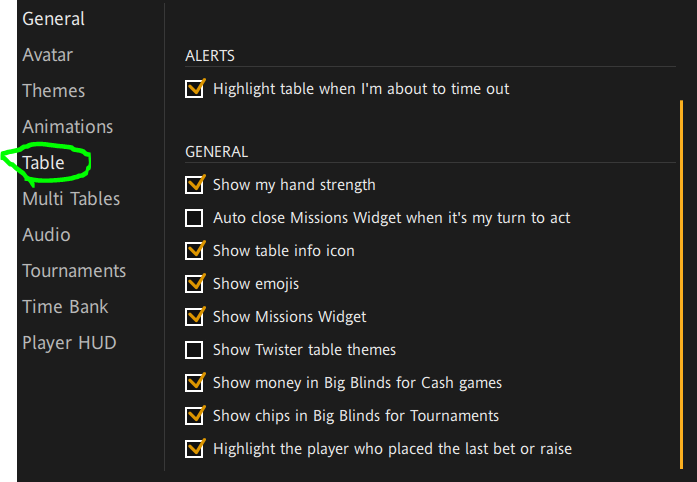Viewport: 697px width, 482px height.
Task: Switch to Avatar settings
Action: (x=48, y=55)
